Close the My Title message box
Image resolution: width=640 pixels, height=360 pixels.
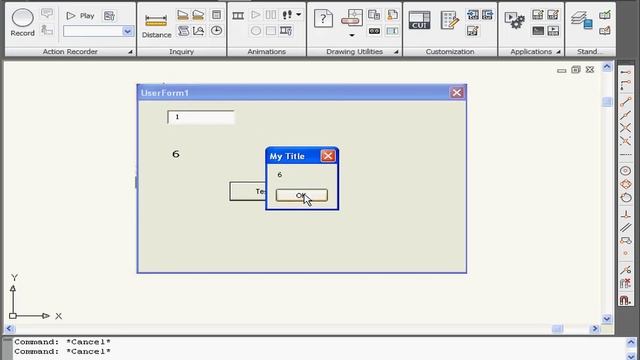coord(328,156)
